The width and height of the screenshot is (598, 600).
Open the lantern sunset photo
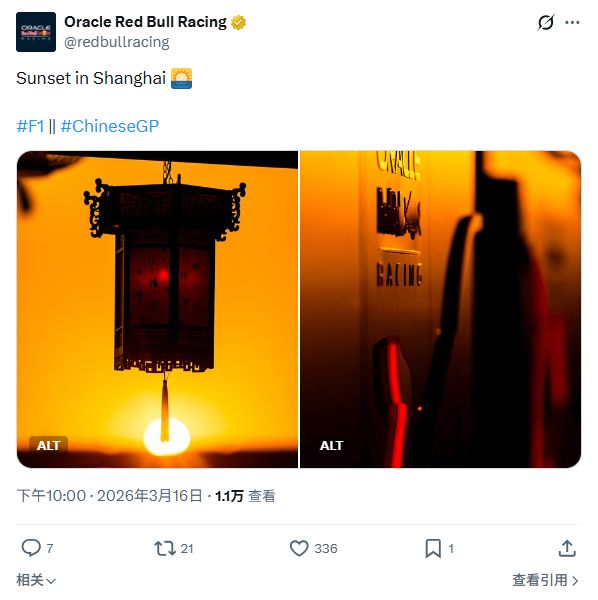coord(157,309)
